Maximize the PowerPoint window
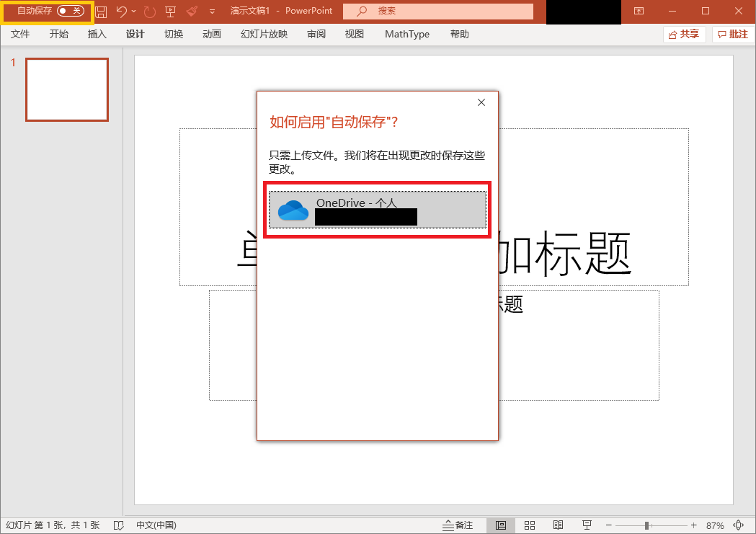This screenshot has height=534, width=756. click(x=706, y=11)
